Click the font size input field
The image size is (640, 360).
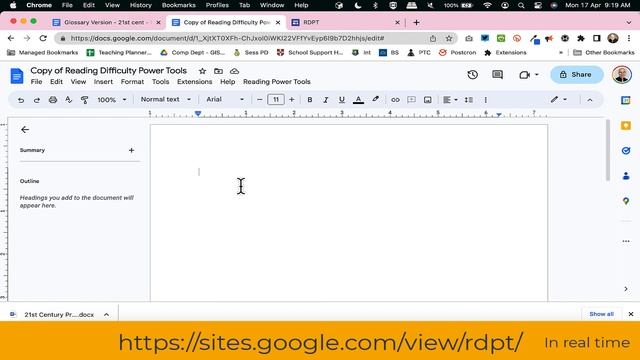click(276, 100)
